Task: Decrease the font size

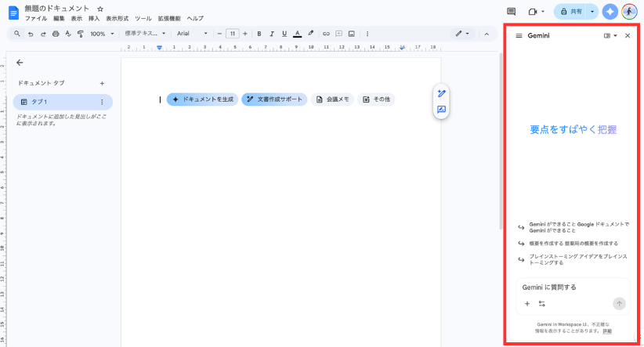Action: 219,34
